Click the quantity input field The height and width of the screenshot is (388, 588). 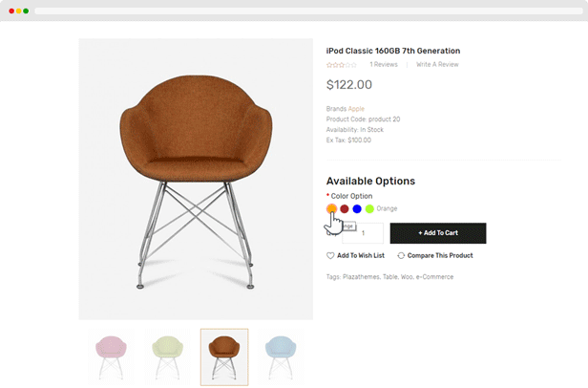click(363, 233)
